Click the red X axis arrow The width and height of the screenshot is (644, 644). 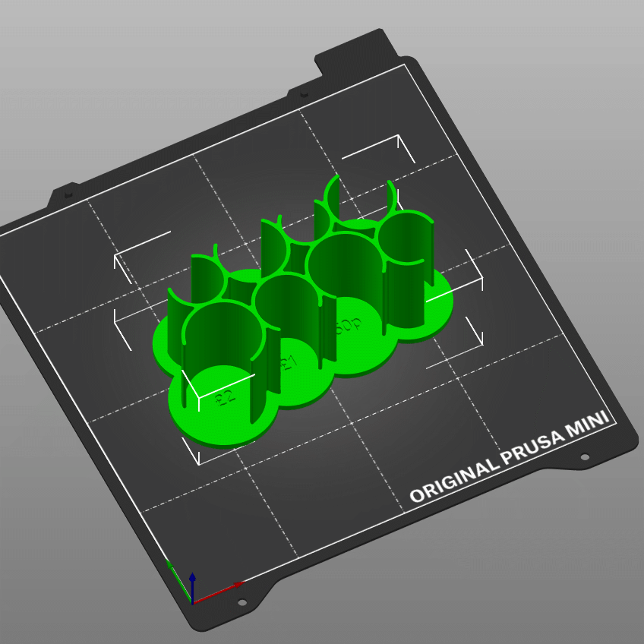pos(219,592)
